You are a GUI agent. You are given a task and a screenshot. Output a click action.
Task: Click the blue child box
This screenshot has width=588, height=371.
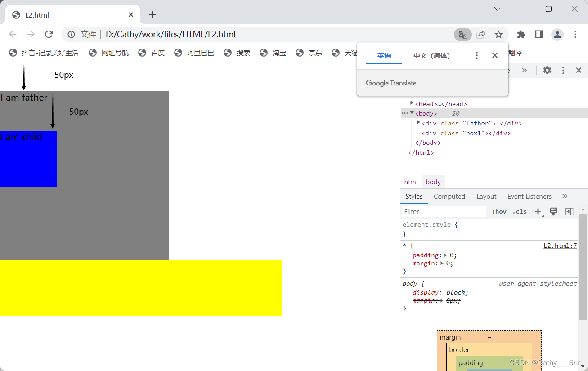(x=28, y=159)
